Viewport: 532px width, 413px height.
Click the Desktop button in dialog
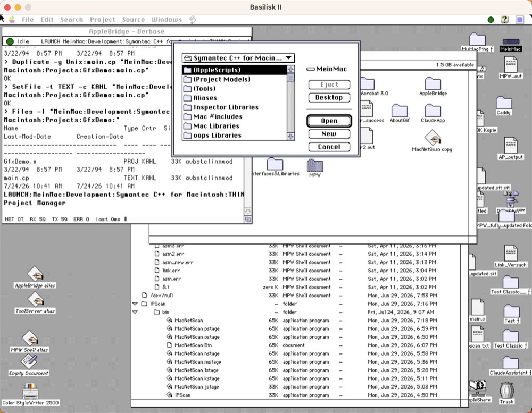point(329,98)
